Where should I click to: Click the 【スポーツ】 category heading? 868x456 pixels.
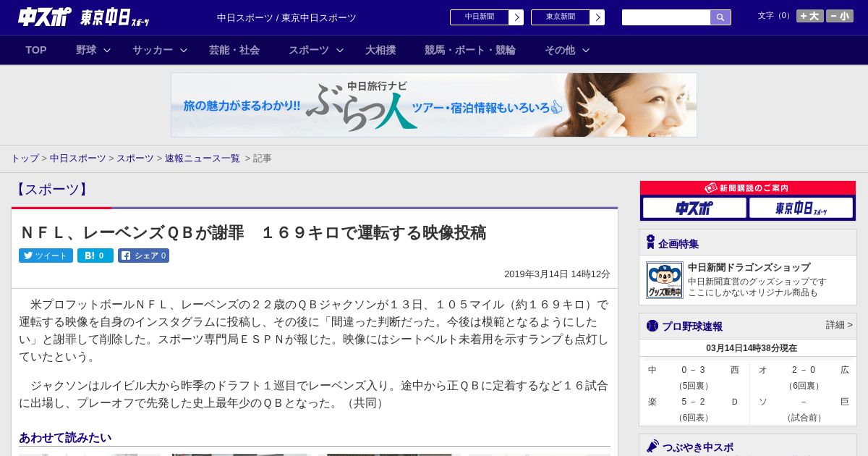[51, 190]
